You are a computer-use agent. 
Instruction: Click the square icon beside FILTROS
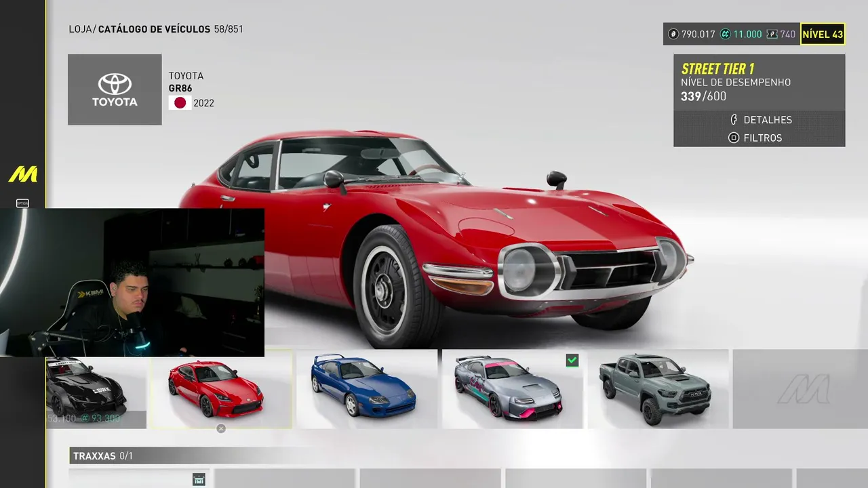(734, 138)
